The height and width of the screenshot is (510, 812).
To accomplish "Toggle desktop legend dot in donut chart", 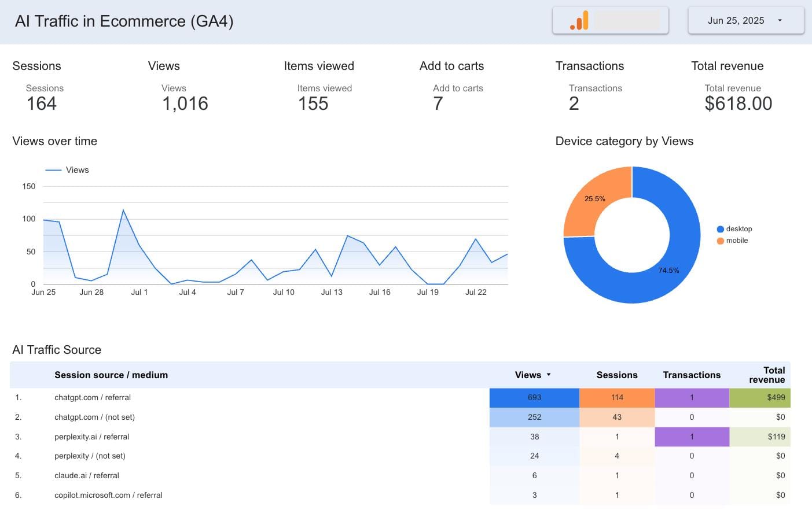I will coord(721,229).
